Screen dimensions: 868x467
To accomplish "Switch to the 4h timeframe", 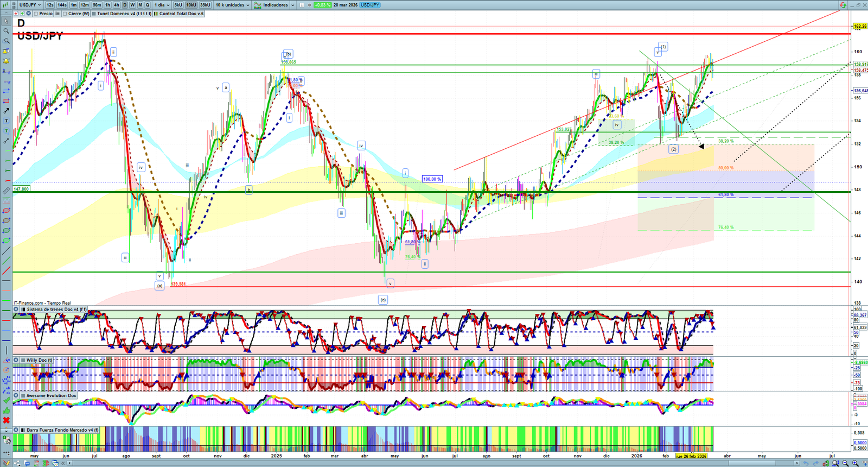I will [116, 5].
